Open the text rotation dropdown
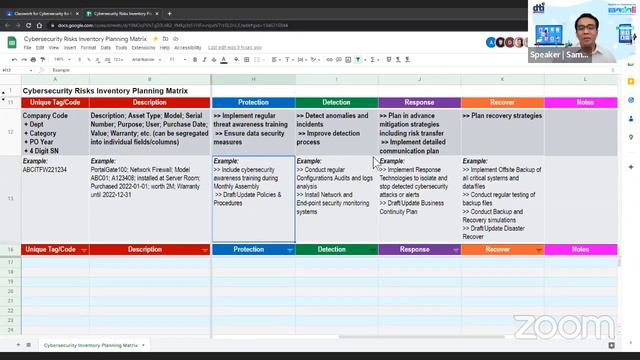 click(x=315, y=60)
